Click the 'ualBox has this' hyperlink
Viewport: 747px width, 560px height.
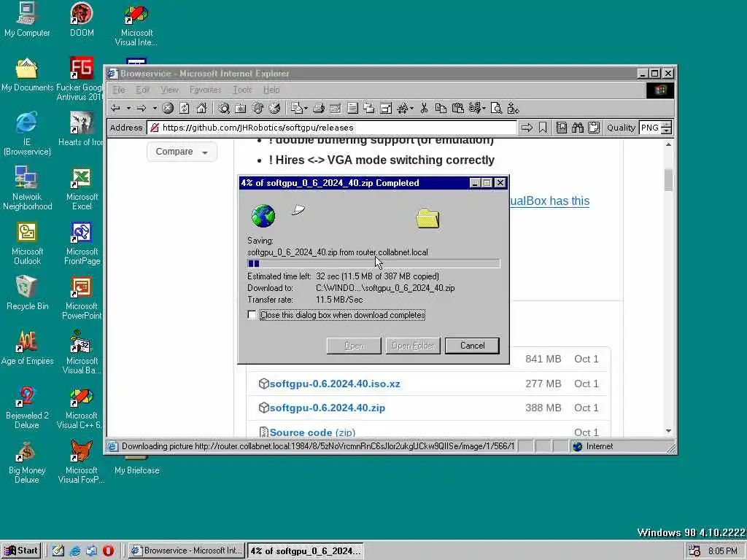[550, 201]
